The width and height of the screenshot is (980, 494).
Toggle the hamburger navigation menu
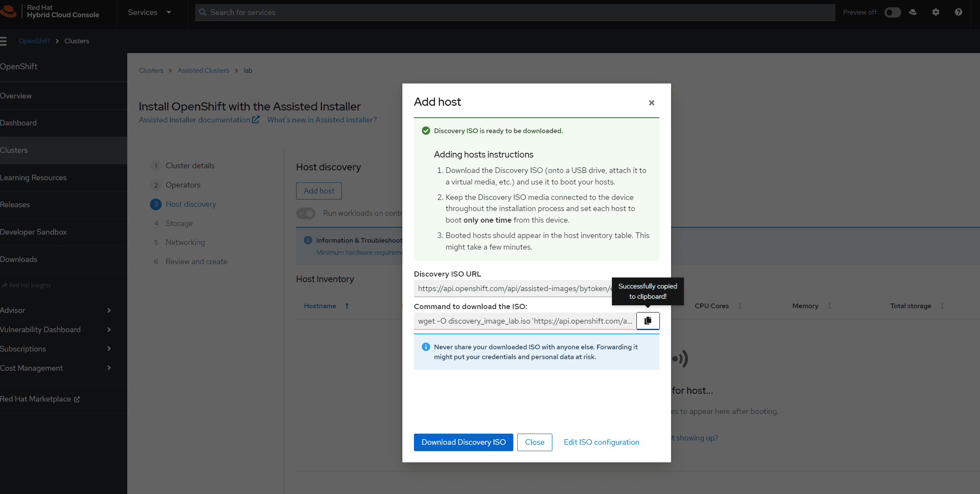click(3, 41)
